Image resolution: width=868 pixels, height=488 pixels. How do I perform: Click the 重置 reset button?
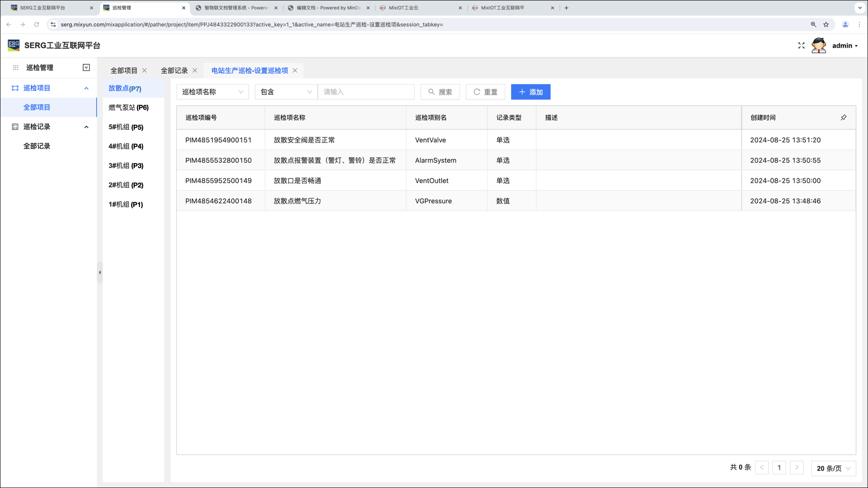coord(485,92)
